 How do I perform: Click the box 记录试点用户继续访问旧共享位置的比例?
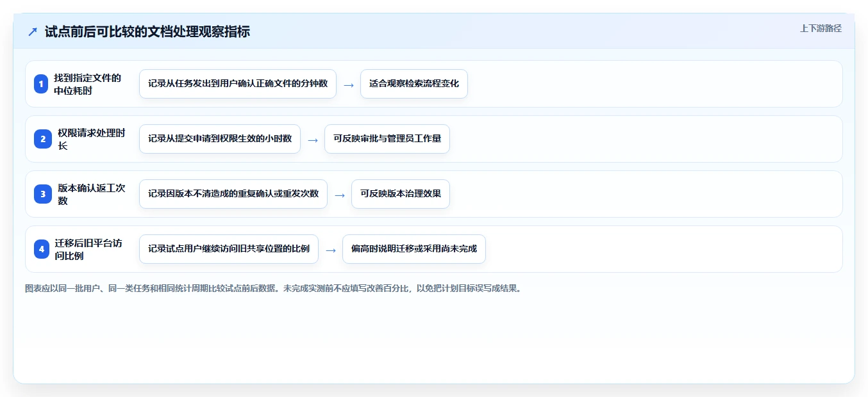(229, 249)
